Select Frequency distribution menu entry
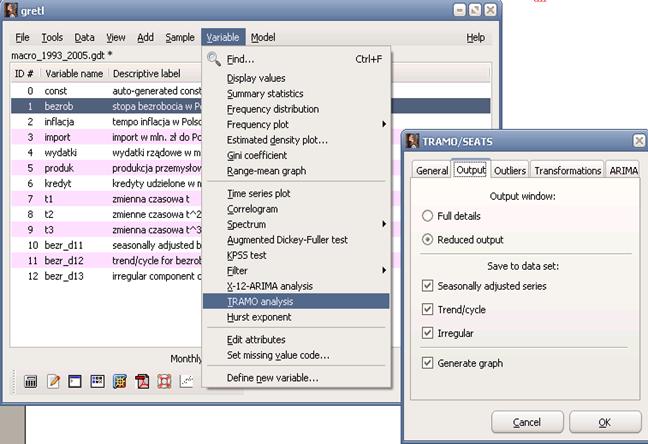 coord(296,109)
